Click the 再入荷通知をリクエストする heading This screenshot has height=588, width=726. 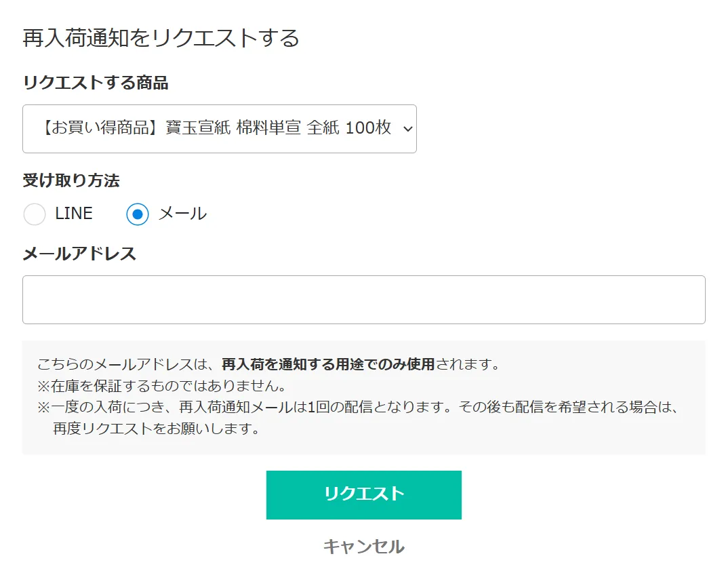click(x=161, y=38)
